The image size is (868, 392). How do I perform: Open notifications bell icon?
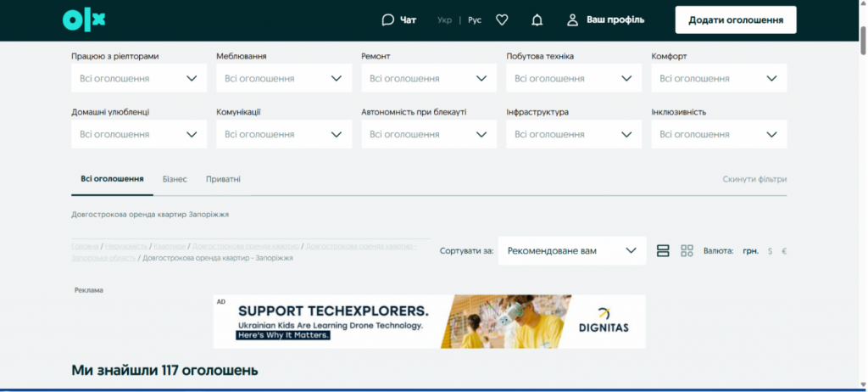coord(537,20)
